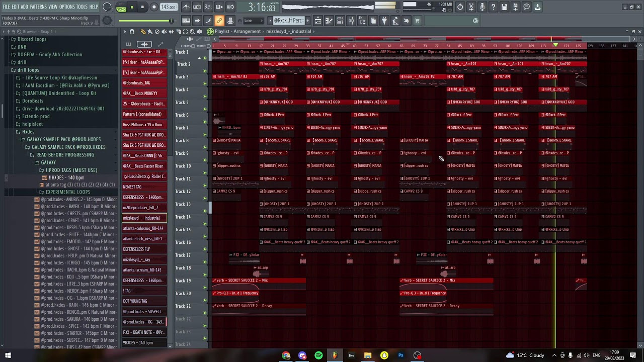644x362 pixels.
Task: Open Photoshop from the taskbar
Action: [401, 355]
